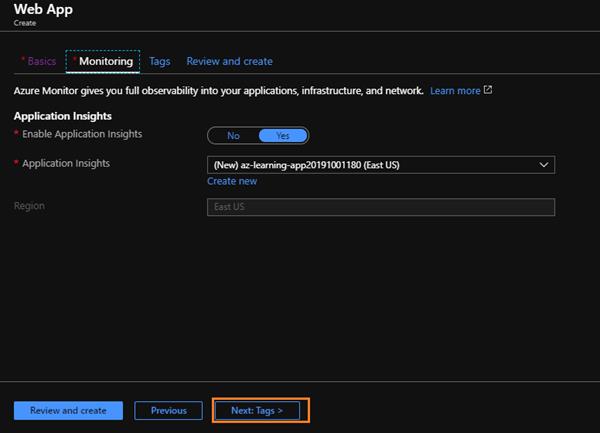The width and height of the screenshot is (600, 433).
Task: Click the chevron arrow in Application Insights dropdown
Action: coord(544,164)
